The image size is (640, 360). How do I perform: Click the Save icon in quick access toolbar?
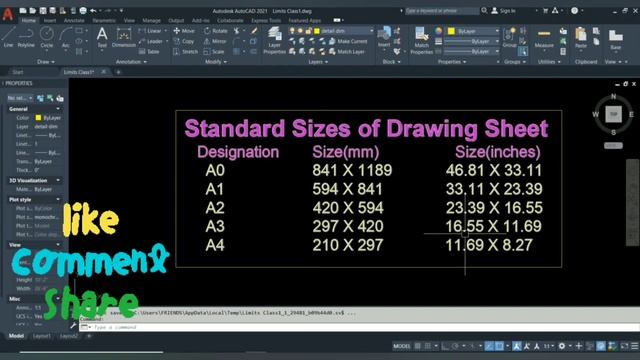(x=43, y=11)
